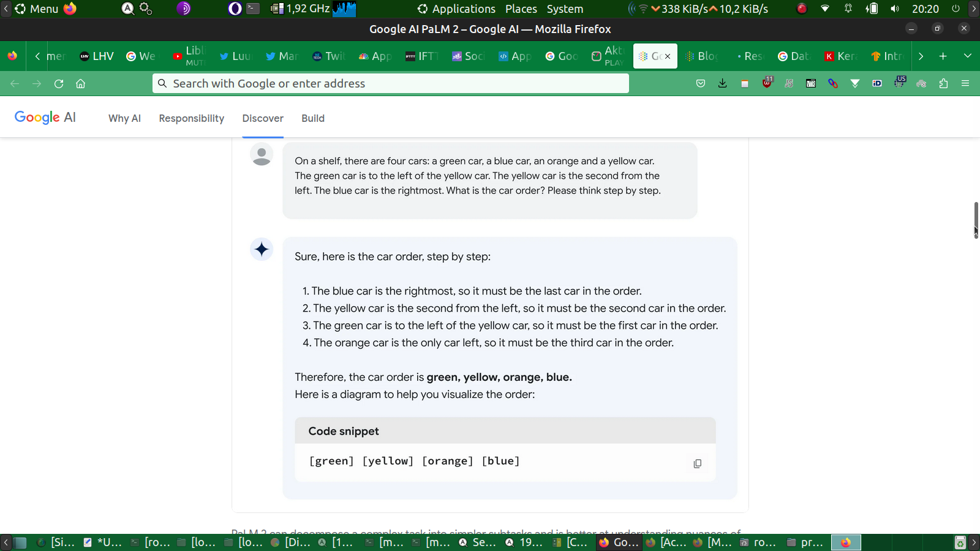Copy the code snippet to clipboard
This screenshot has height=551, width=980.
click(697, 463)
